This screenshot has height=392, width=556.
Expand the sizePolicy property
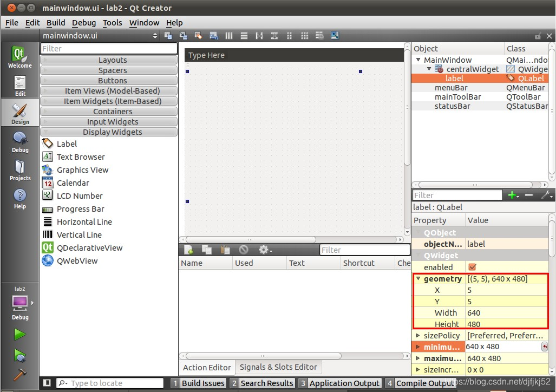(418, 335)
